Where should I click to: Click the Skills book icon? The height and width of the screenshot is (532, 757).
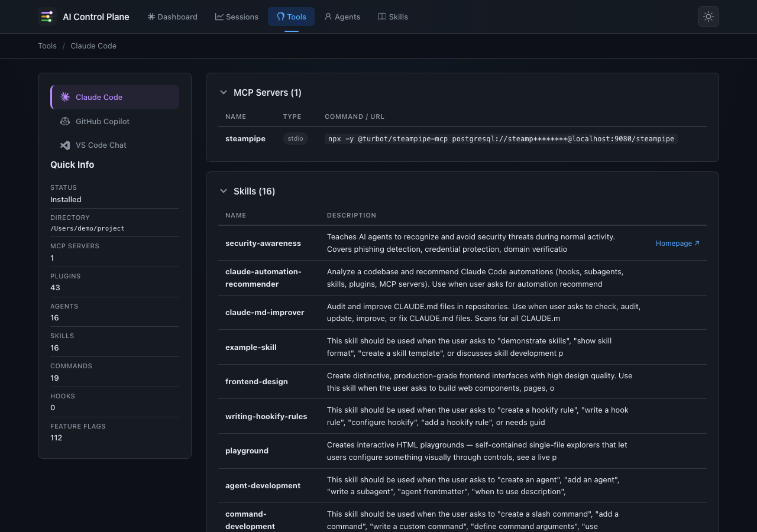click(x=382, y=17)
